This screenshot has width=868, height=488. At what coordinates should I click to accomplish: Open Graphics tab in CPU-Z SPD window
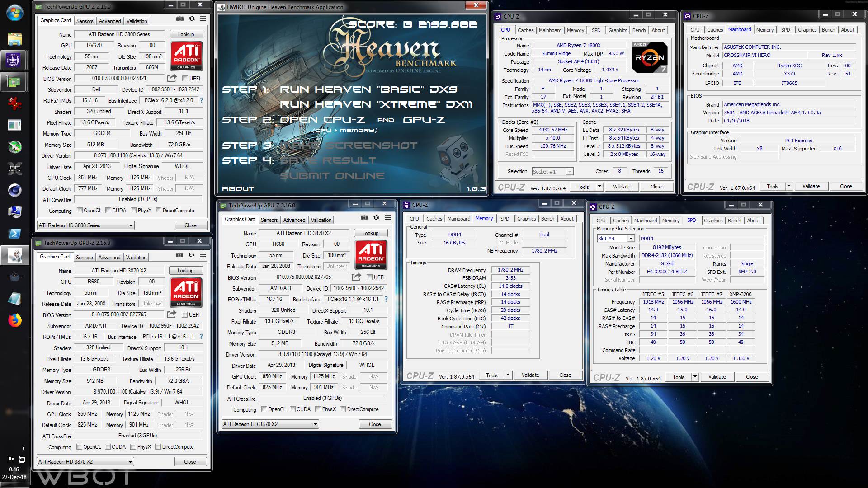point(713,221)
